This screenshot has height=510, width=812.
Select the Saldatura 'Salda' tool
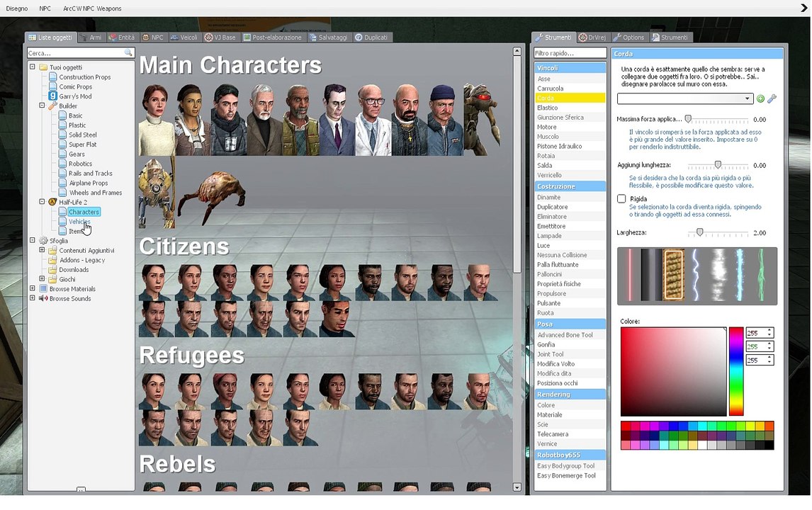coord(570,165)
